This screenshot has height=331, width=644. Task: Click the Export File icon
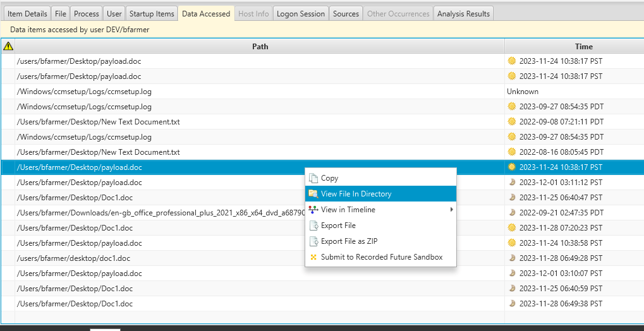[x=313, y=226]
